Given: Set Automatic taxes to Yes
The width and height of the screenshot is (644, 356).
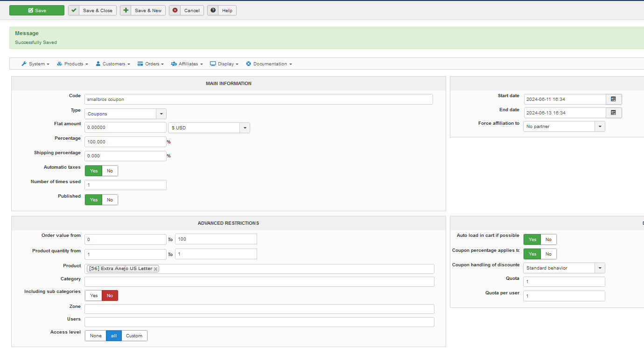Looking at the screenshot, I should pyautogui.click(x=93, y=171).
